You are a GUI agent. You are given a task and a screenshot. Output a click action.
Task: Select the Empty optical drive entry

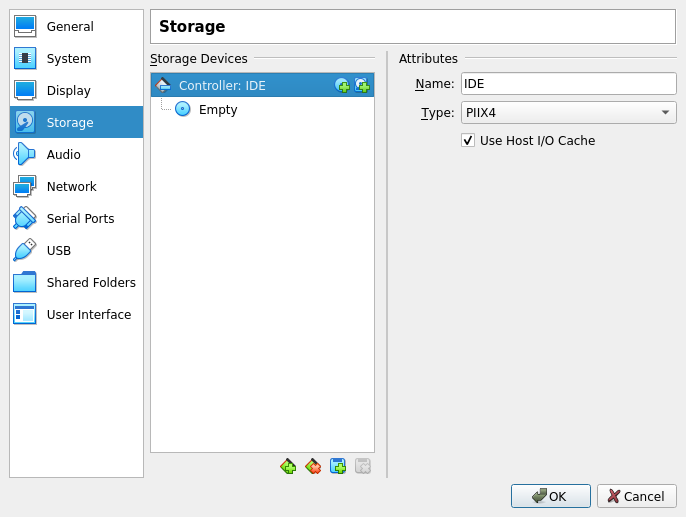pos(217,110)
